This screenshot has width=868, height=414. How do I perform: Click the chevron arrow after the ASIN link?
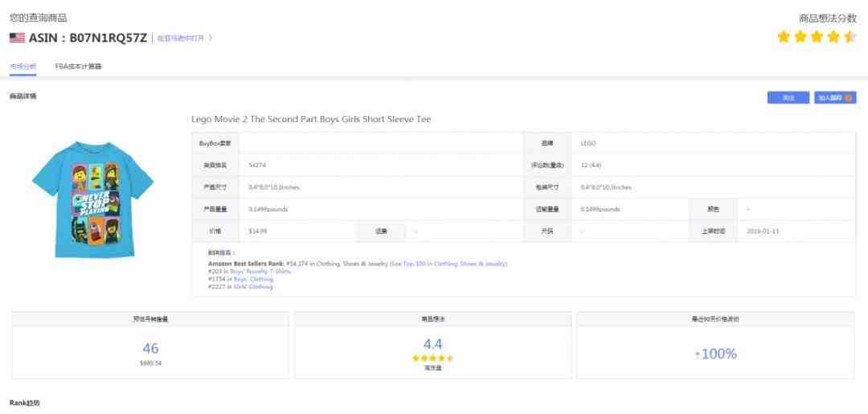pos(211,39)
